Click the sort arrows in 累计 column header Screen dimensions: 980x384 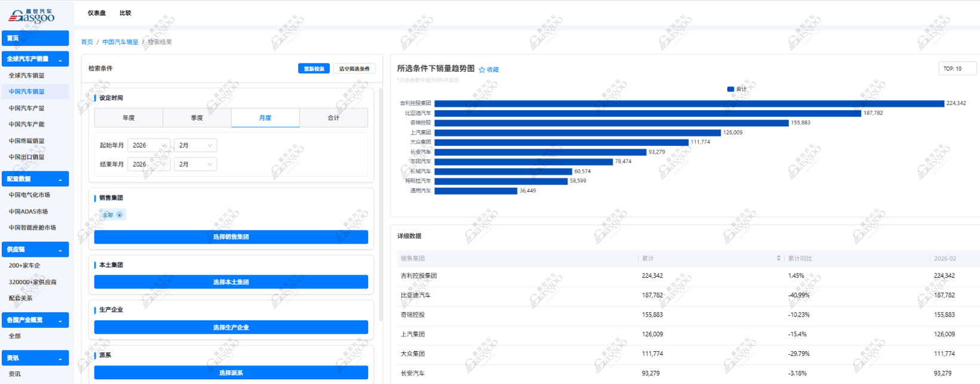pos(778,259)
